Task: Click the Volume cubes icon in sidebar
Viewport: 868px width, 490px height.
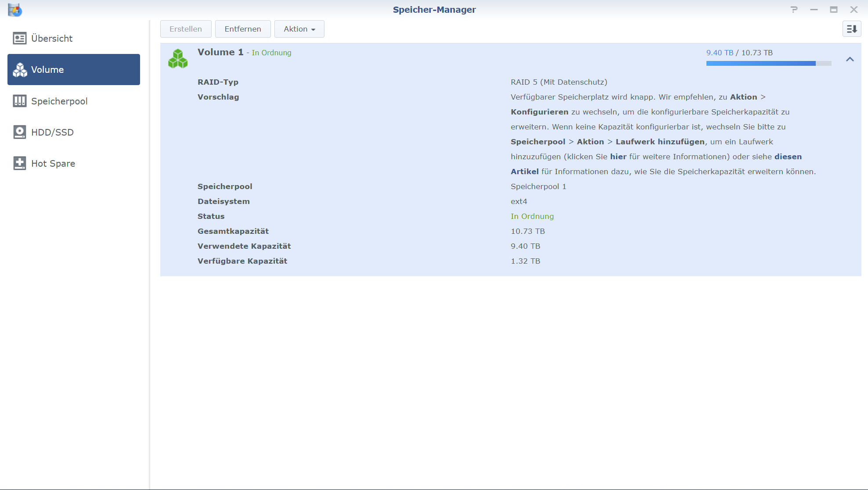Action: (20, 70)
